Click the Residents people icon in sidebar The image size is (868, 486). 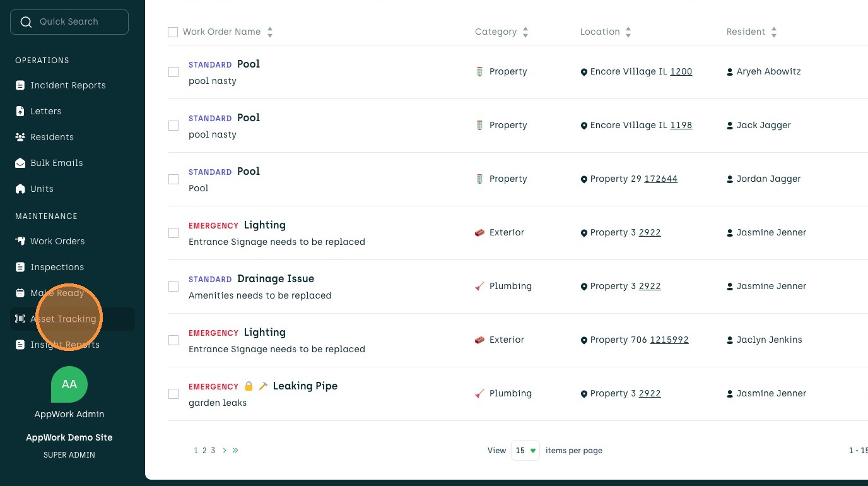pos(20,137)
